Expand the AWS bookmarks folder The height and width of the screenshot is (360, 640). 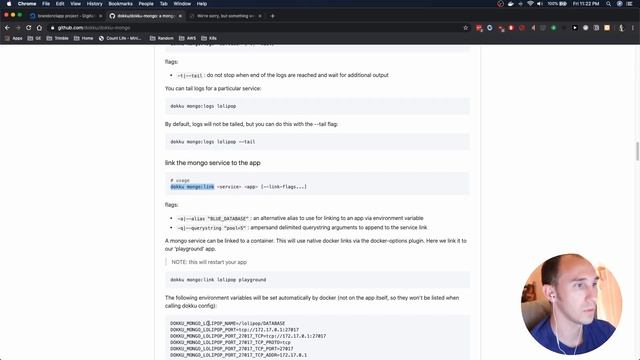coord(187,38)
